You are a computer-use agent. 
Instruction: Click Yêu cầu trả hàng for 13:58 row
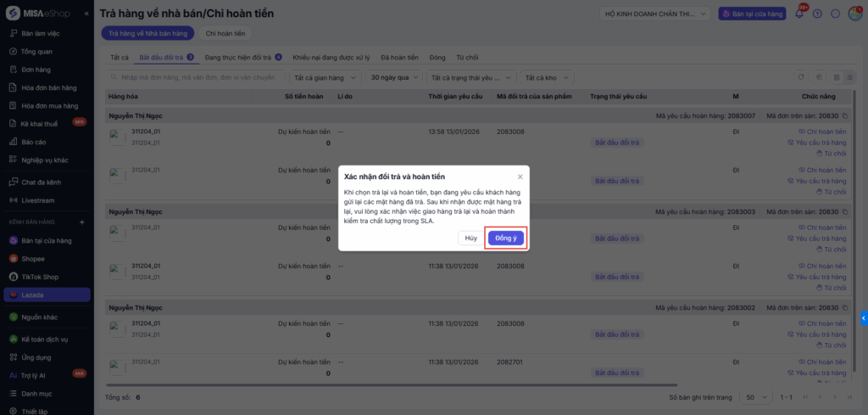(x=817, y=143)
